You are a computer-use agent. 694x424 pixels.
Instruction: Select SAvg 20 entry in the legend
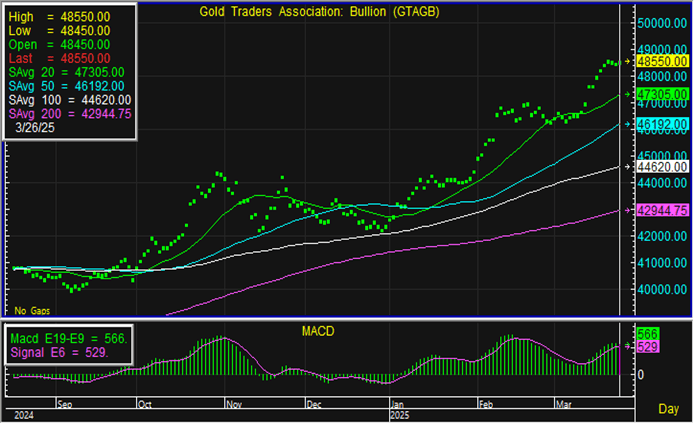[x=66, y=73]
